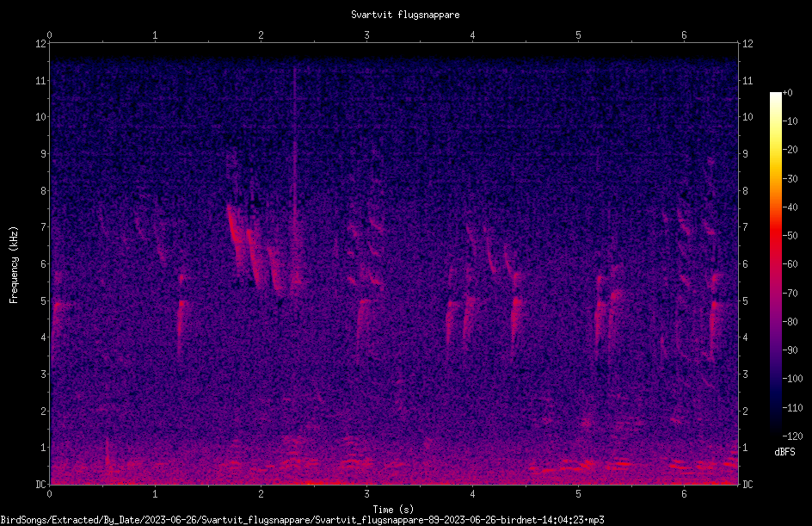Select the '+0' color bar label

tap(787, 93)
